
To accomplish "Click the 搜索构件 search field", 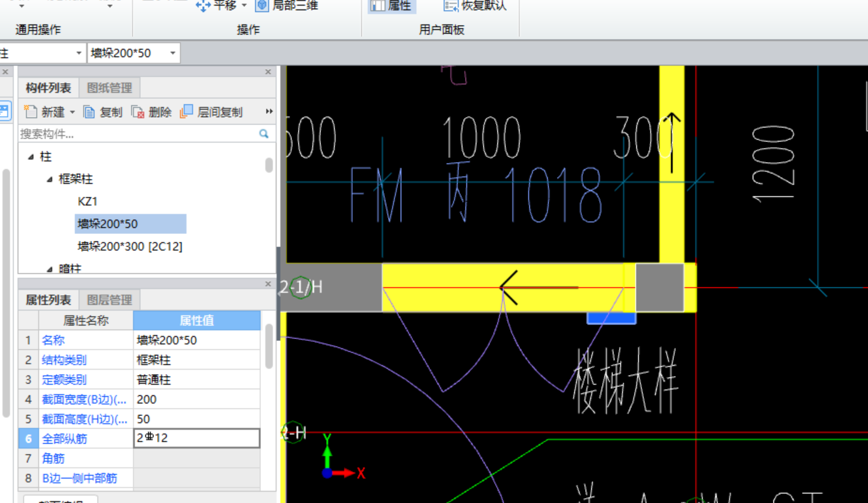I will click(138, 133).
